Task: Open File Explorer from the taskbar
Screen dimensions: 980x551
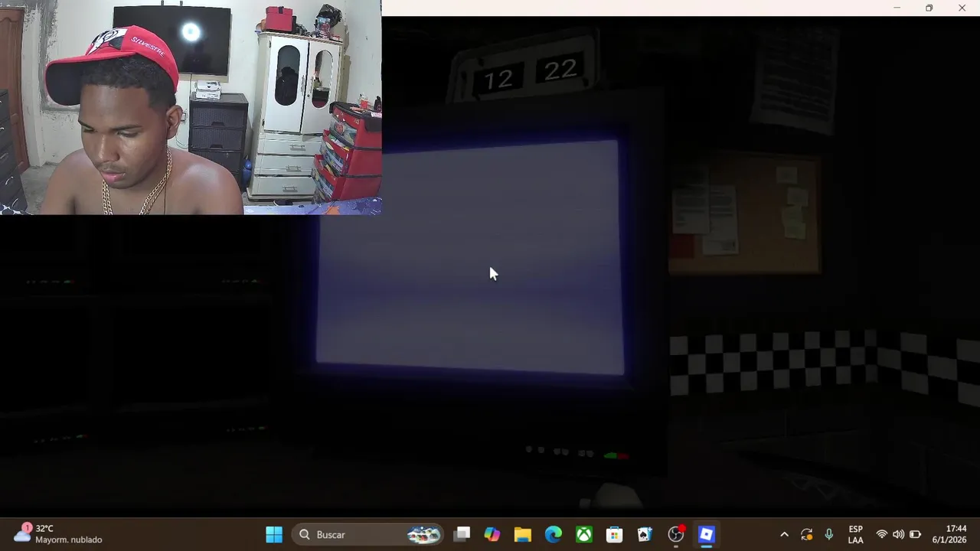Action: [x=523, y=534]
